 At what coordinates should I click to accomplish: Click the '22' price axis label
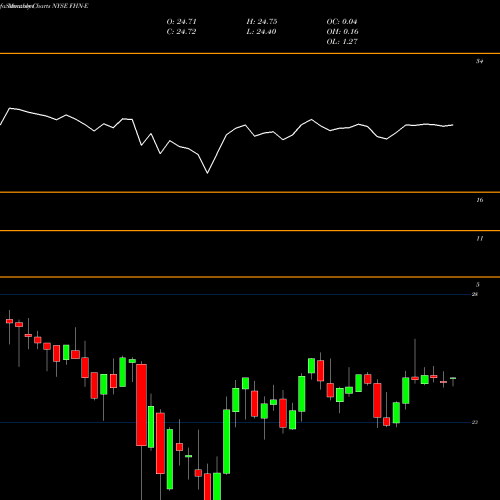[x=475, y=422]
